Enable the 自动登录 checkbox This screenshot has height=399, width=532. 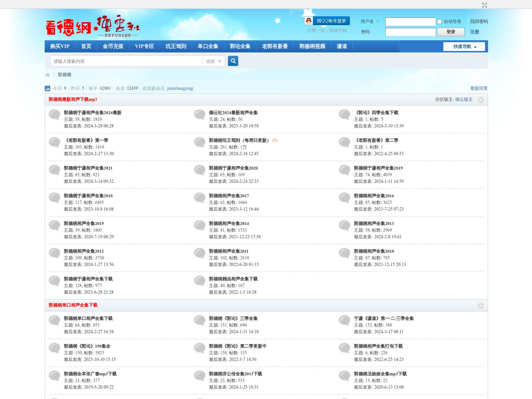click(439, 21)
